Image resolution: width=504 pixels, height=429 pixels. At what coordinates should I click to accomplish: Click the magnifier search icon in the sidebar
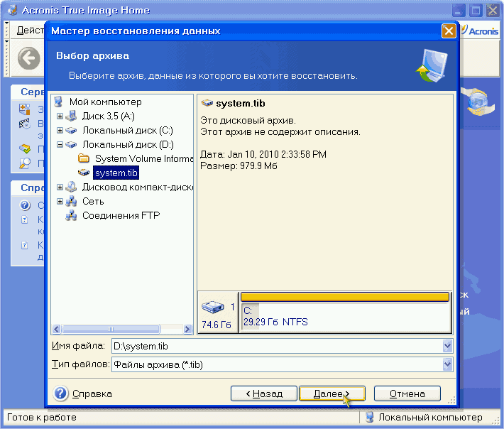[x=24, y=163]
